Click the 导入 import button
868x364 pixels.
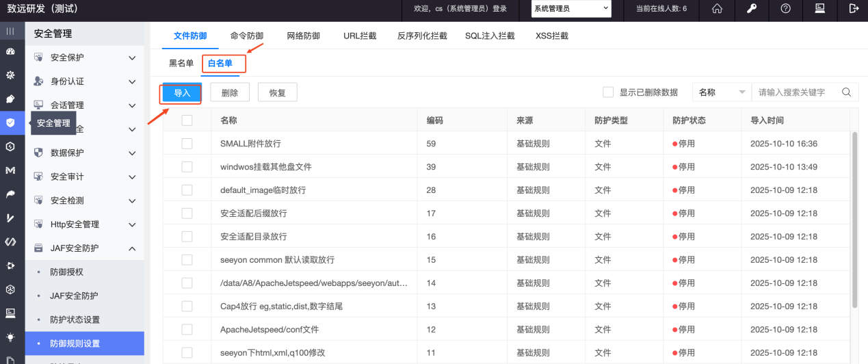pyautogui.click(x=182, y=93)
